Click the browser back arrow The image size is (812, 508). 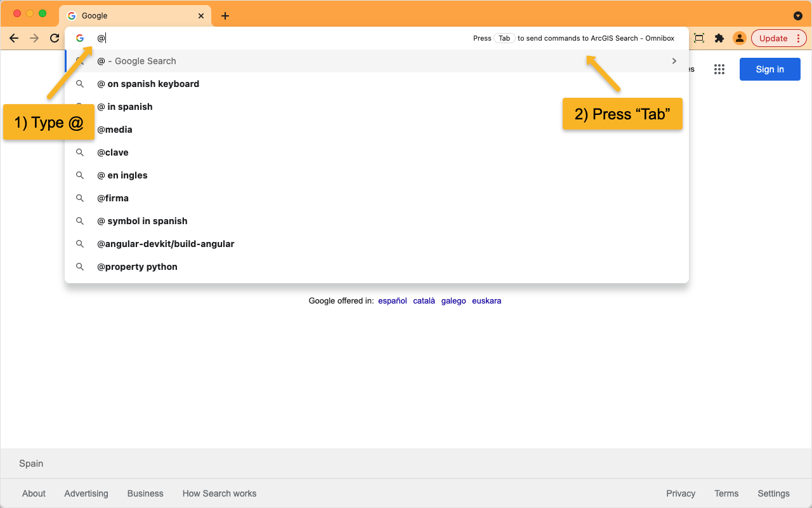14,38
